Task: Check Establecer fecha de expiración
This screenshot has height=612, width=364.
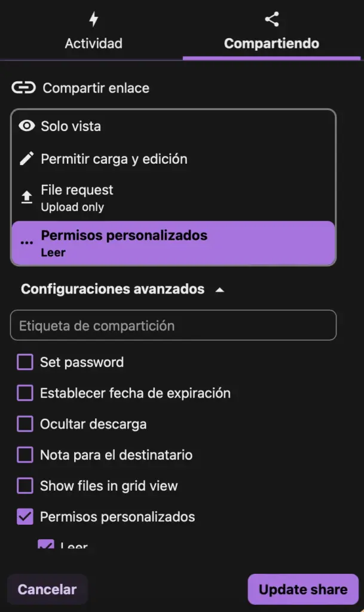Action: tap(25, 393)
